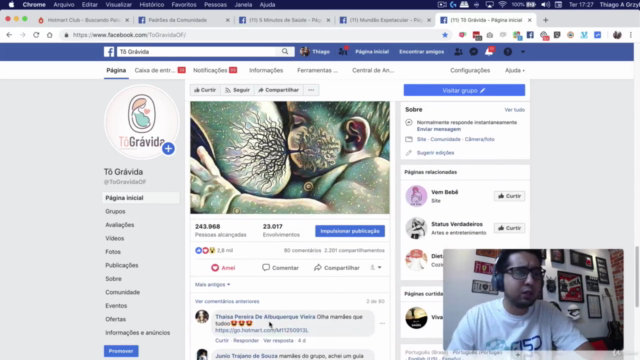Click the Facebook logo icon
This screenshot has height=360, width=640.
tap(109, 52)
